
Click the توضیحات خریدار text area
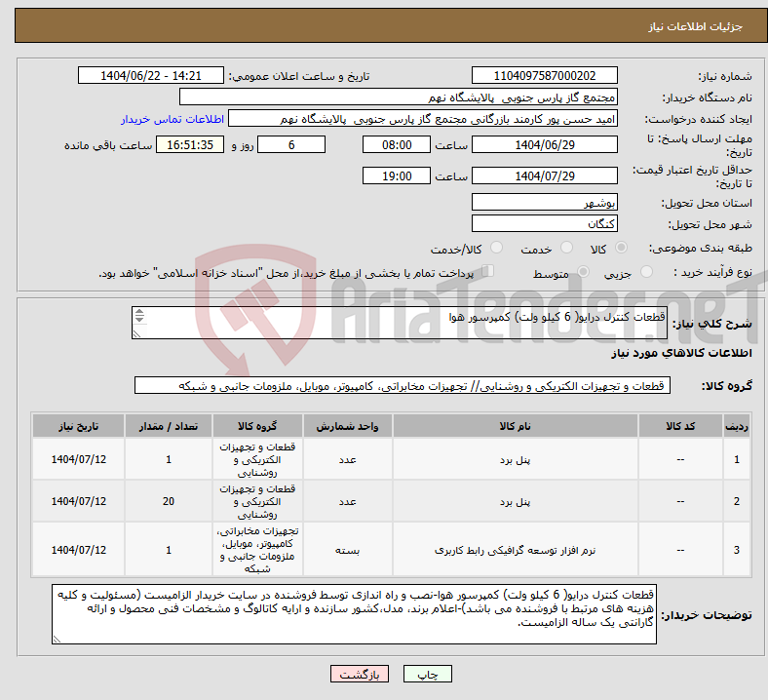click(x=354, y=614)
